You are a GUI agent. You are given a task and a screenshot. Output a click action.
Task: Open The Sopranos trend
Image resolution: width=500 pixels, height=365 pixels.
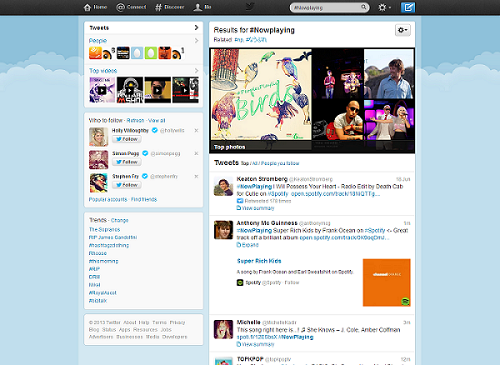(104, 230)
